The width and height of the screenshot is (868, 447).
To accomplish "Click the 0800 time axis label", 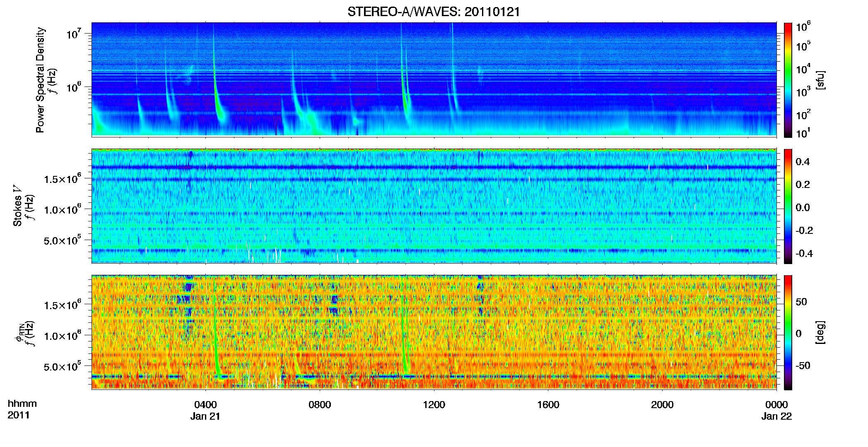I will coord(320,405).
